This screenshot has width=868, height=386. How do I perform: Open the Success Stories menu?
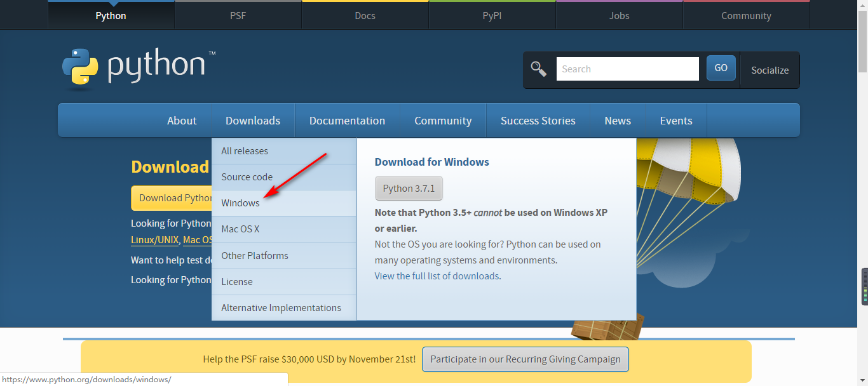click(538, 121)
